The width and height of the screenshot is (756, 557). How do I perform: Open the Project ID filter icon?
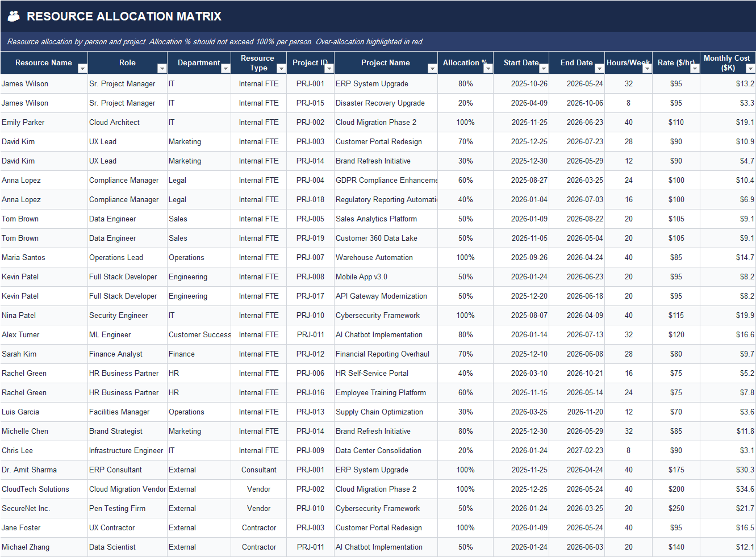click(x=329, y=69)
